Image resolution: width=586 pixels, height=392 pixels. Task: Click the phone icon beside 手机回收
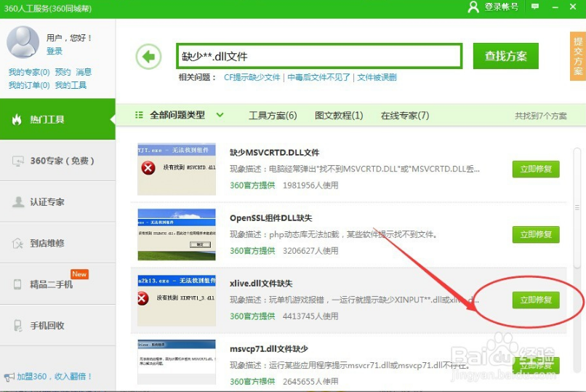[x=17, y=326]
